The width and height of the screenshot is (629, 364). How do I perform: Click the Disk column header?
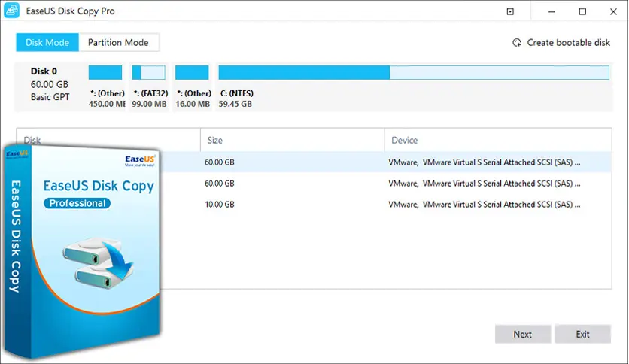click(x=33, y=140)
